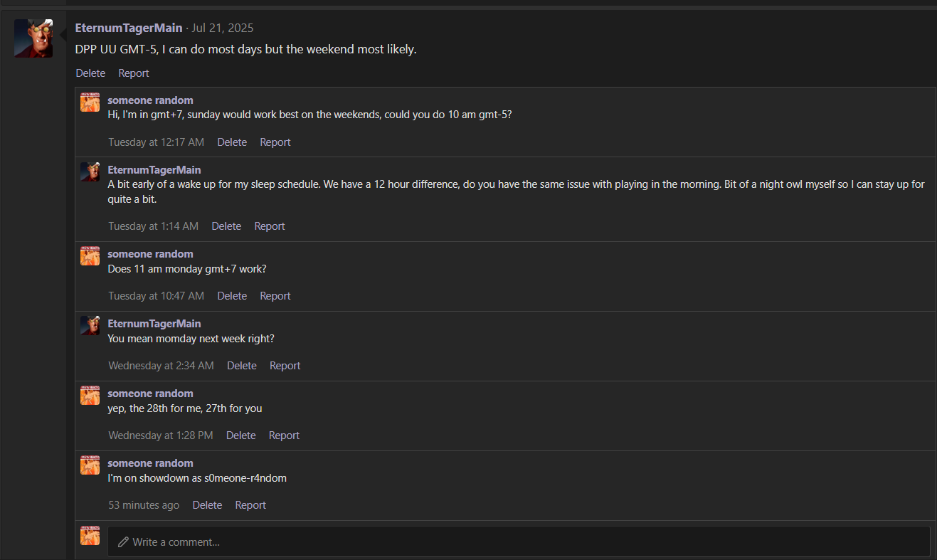Image resolution: width=937 pixels, height=560 pixels.
Task: Click avatar on the "yep, the 28th" comment
Action: [90, 396]
